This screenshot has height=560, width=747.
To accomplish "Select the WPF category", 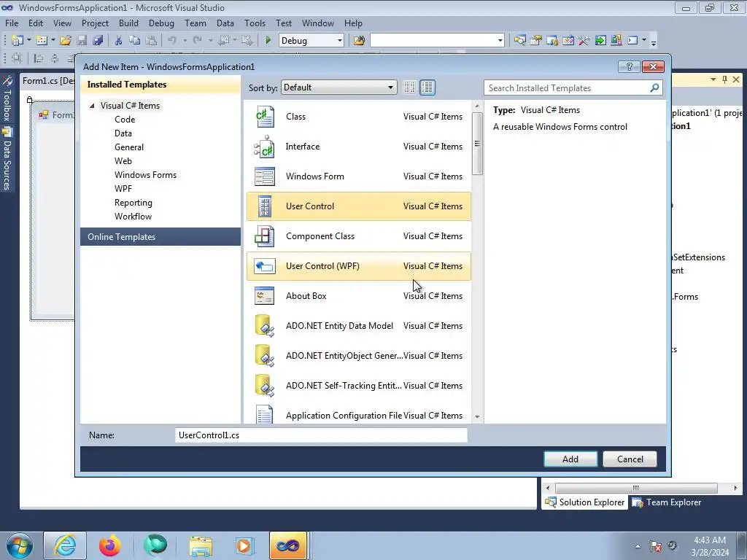I will (123, 189).
